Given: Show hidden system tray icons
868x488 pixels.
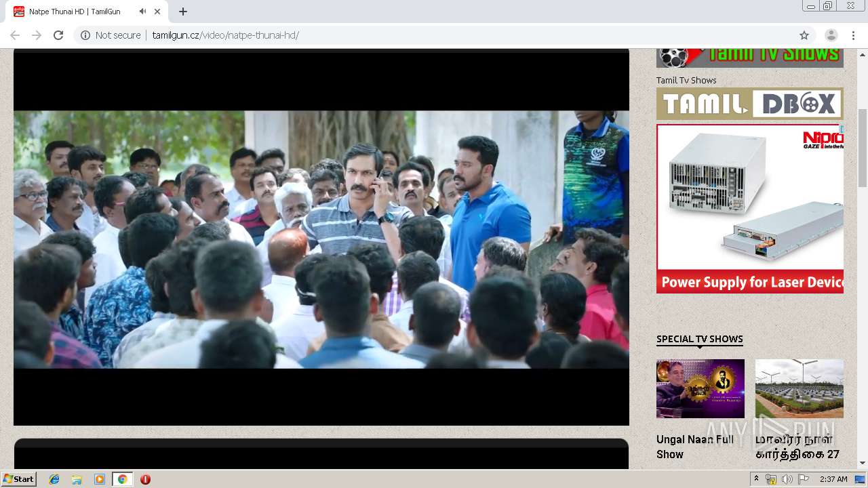Looking at the screenshot, I should pos(756,479).
